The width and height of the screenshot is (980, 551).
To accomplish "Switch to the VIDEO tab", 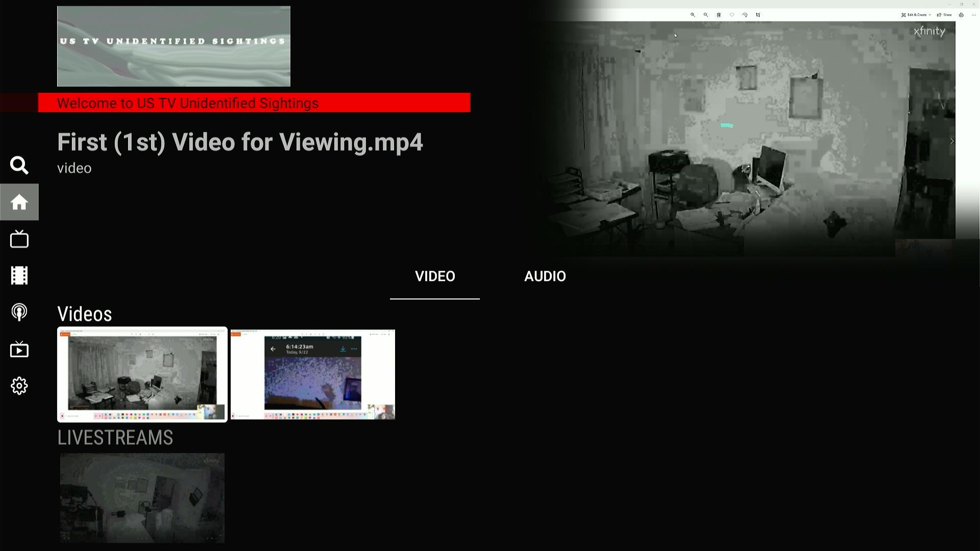I will (435, 276).
